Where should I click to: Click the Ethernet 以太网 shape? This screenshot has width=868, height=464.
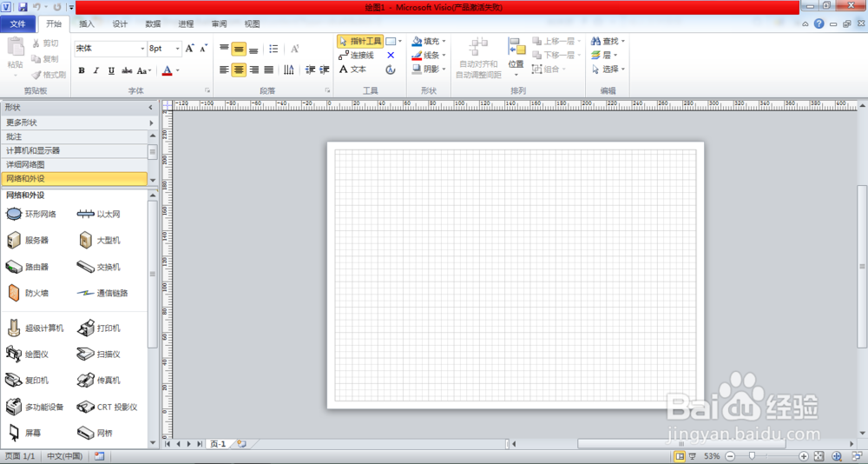click(99, 214)
